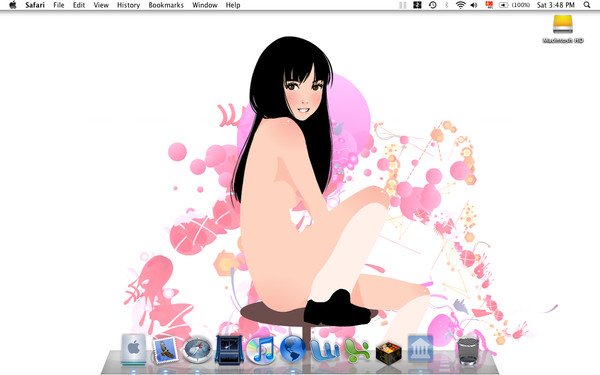Open the Apple menu

13,5
